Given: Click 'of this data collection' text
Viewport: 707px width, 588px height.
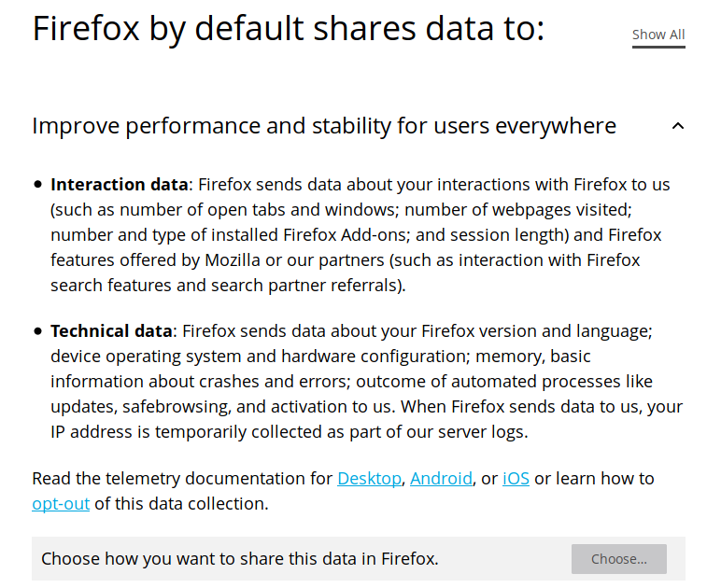Looking at the screenshot, I should (181, 504).
